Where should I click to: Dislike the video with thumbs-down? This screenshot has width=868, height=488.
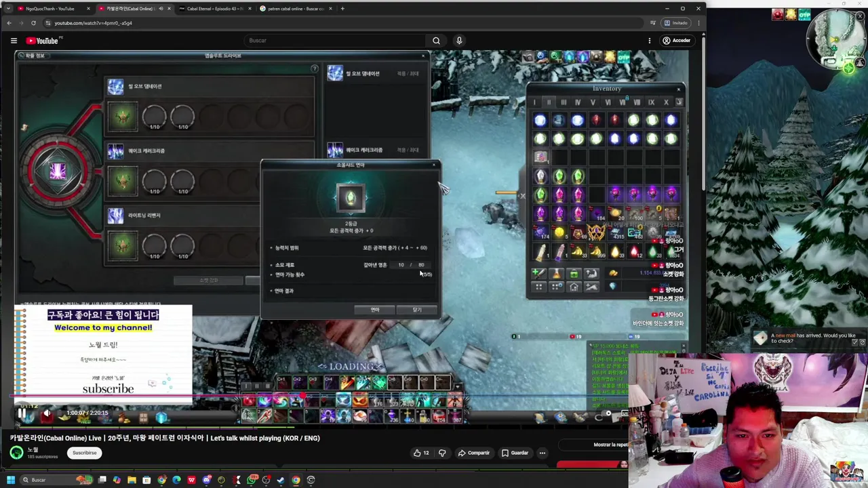pos(442,453)
